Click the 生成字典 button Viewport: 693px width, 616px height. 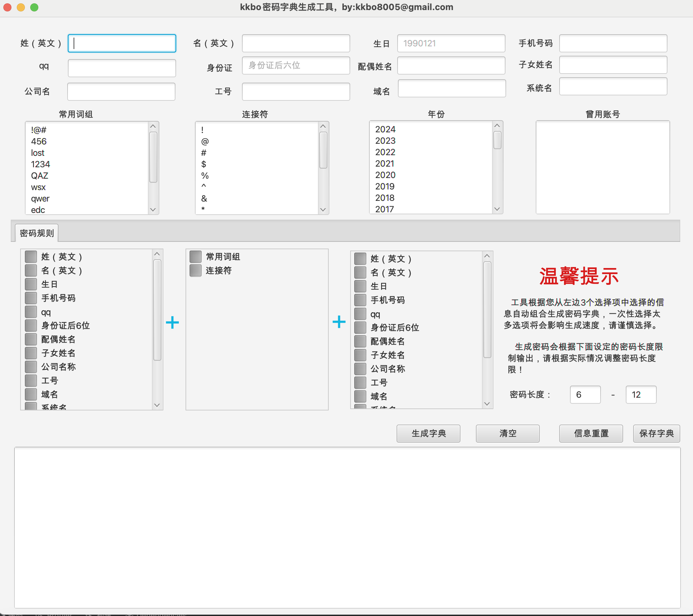tap(428, 433)
